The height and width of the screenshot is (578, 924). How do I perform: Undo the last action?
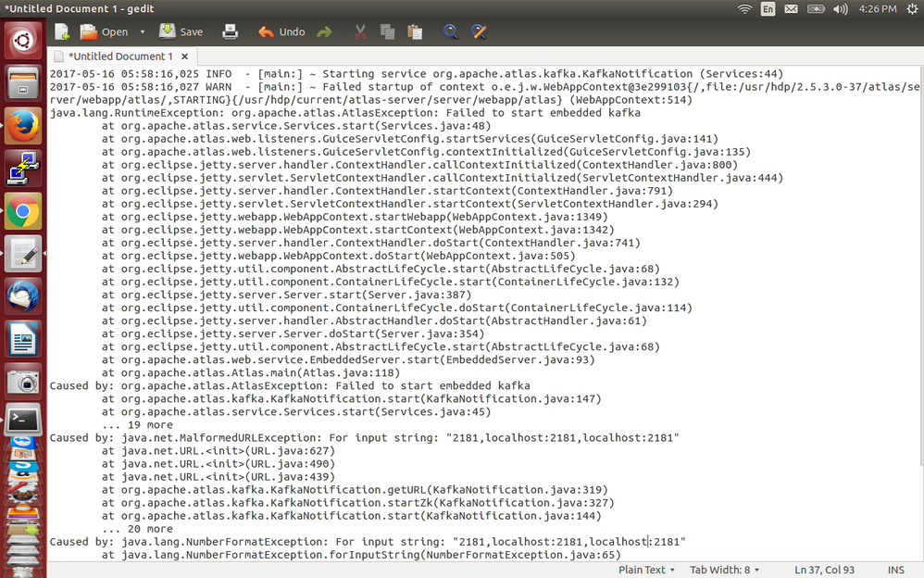click(281, 31)
